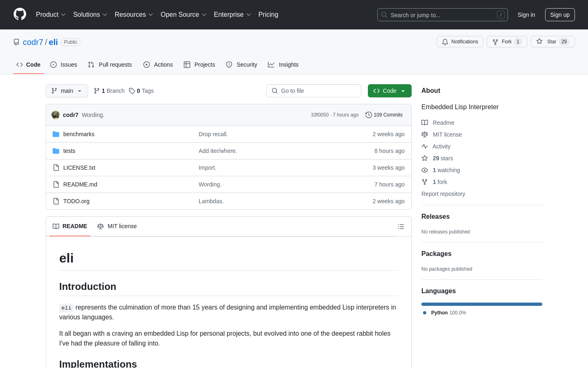Click the Notifications bell button
The image size is (588, 368).
[x=460, y=42]
